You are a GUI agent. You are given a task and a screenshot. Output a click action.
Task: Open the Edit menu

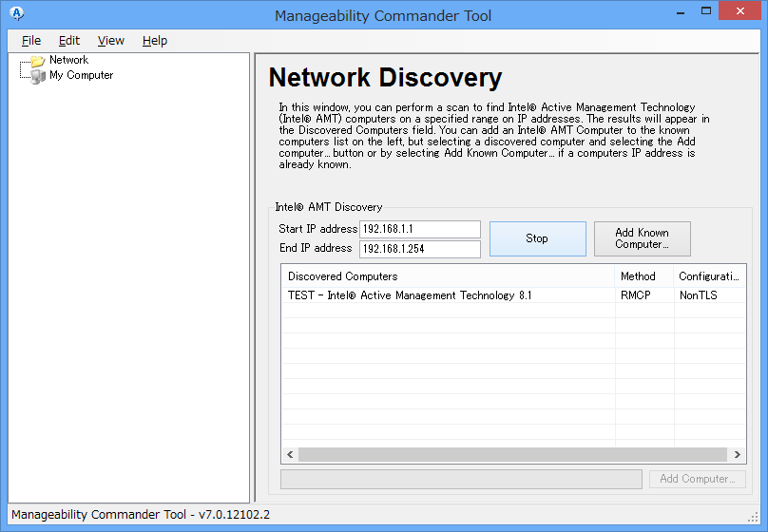point(69,41)
